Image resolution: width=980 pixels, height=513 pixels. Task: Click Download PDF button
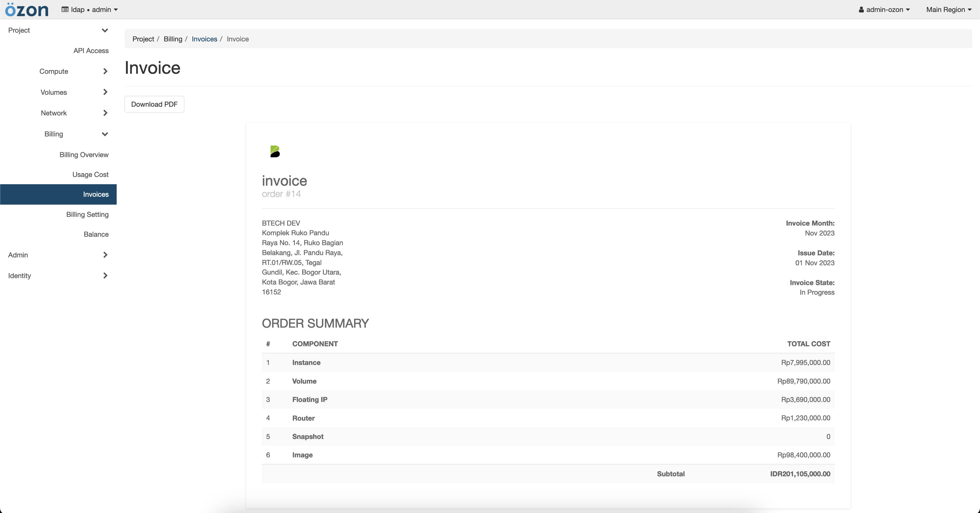pos(154,104)
